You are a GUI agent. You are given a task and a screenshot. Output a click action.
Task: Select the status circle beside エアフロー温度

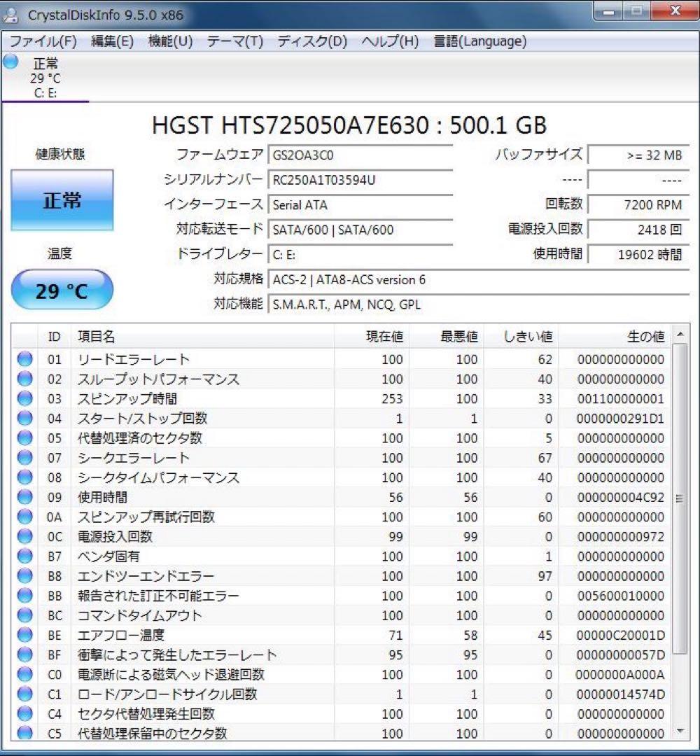24,636
